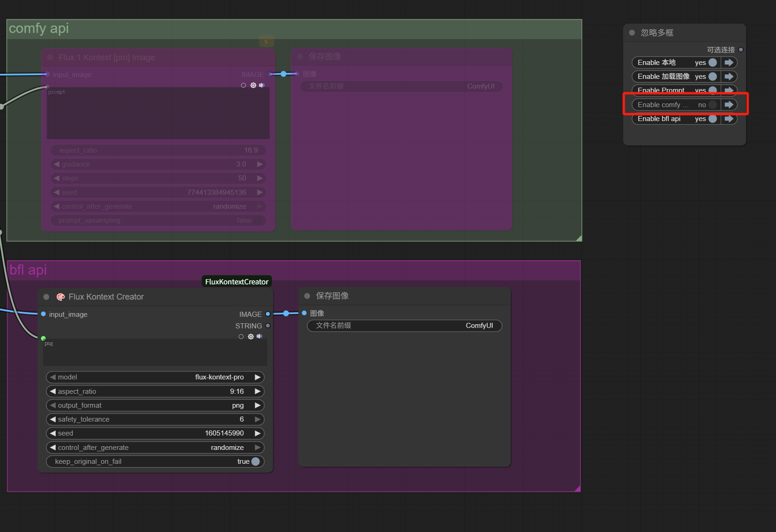Screen dimensions: 776x532
Task: Click the gear icon in Flux Kontext Creator
Action: [251, 337]
